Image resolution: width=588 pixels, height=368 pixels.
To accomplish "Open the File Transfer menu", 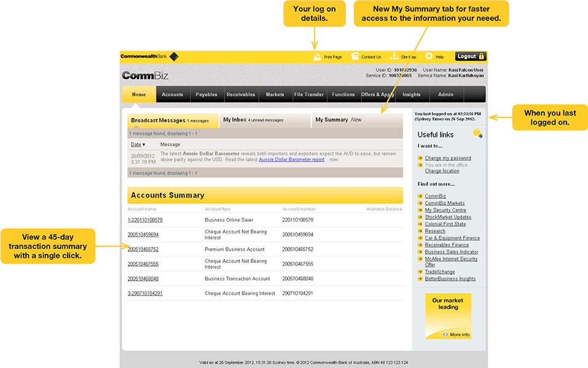I will point(309,95).
